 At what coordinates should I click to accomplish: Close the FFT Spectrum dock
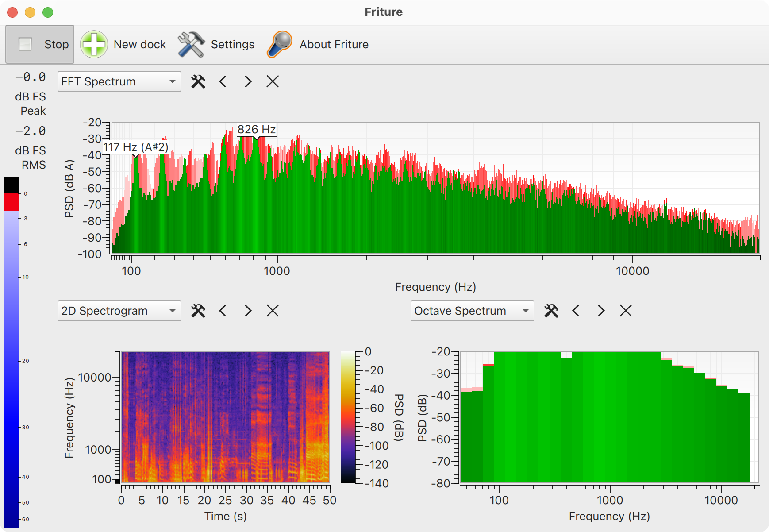pyautogui.click(x=273, y=81)
